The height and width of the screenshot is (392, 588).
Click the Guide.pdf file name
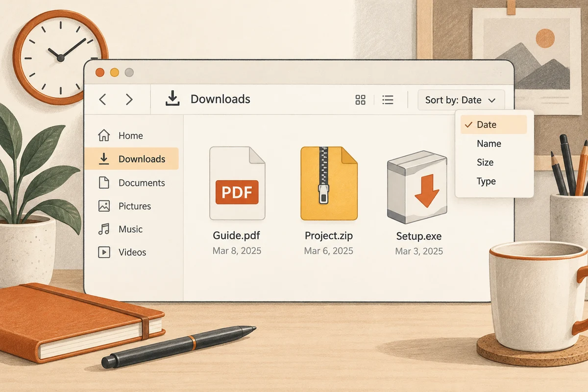pos(236,235)
